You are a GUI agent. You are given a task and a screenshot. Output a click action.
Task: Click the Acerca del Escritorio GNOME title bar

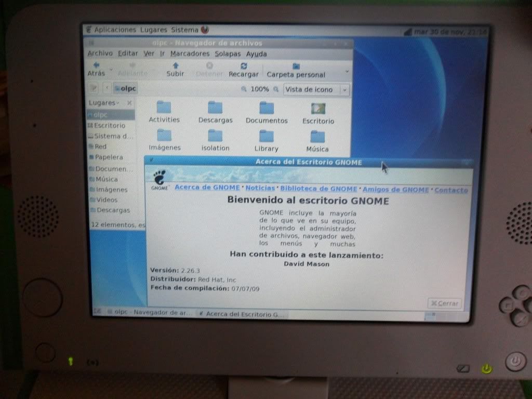309,162
